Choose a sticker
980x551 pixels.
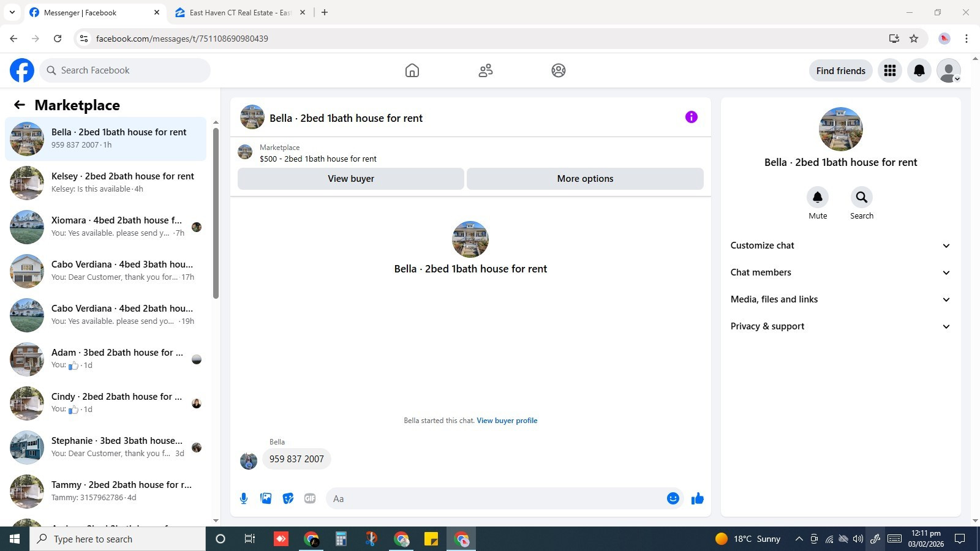[288, 498]
